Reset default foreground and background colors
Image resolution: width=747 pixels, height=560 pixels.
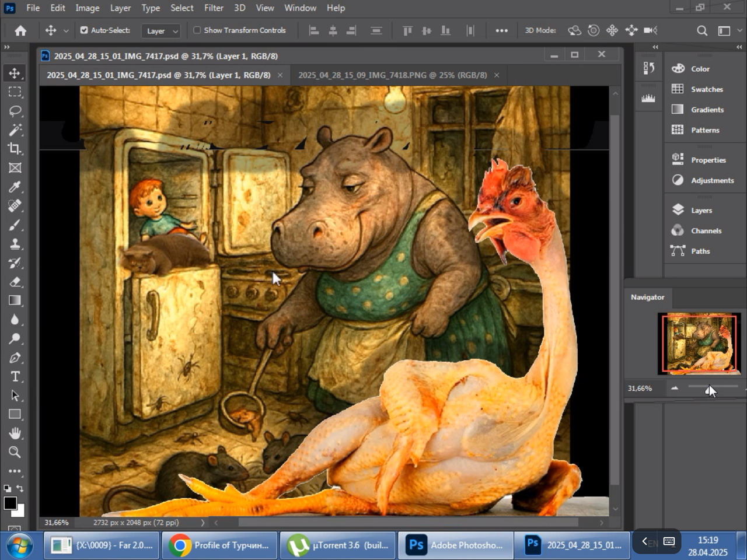[x=7, y=489]
